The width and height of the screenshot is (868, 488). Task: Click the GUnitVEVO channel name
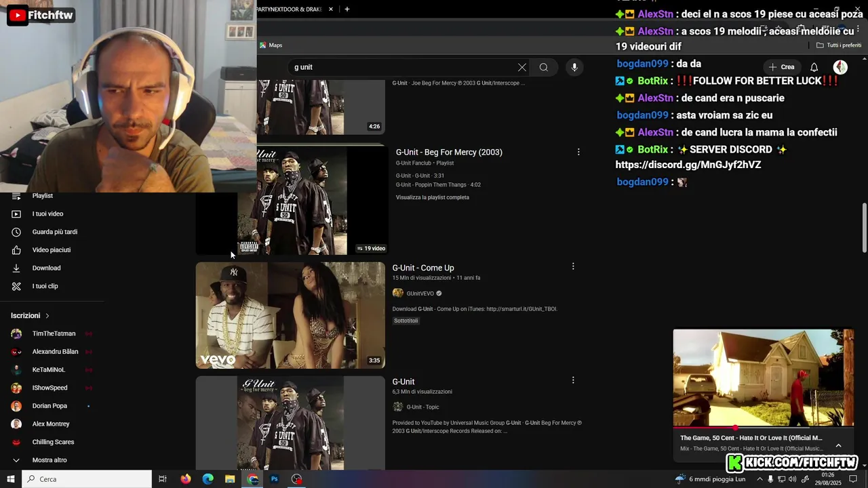(420, 293)
